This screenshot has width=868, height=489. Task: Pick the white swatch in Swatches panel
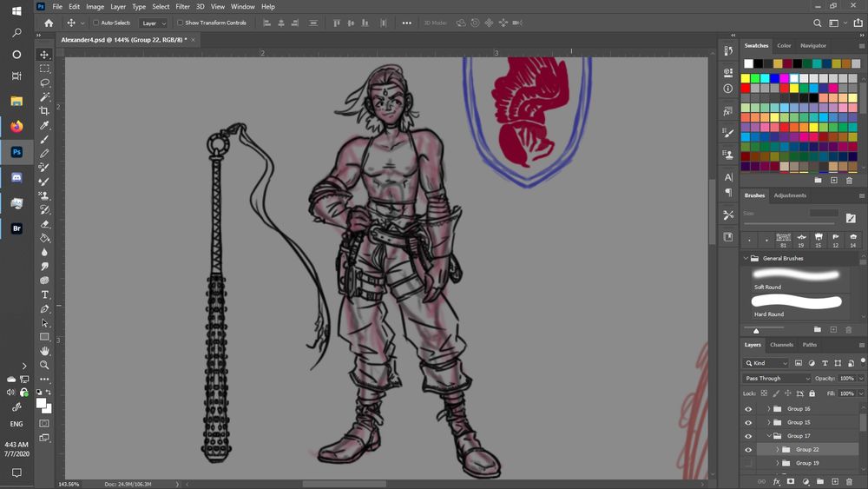[x=748, y=63]
